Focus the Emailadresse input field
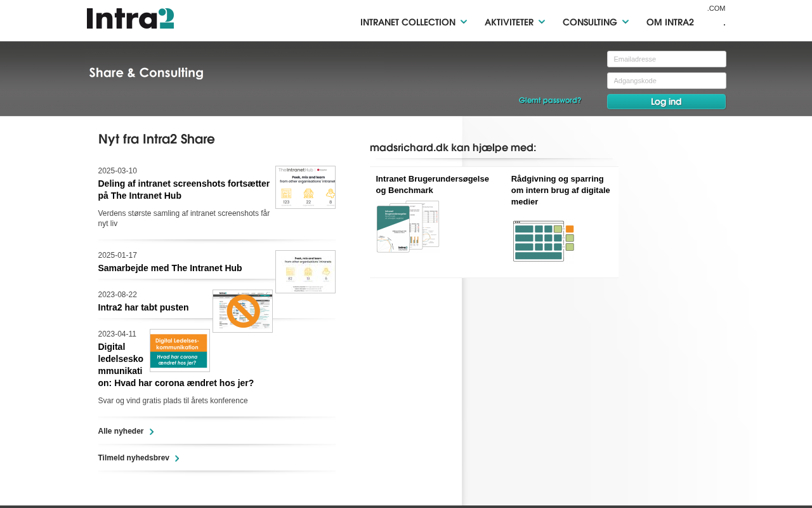 667,59
